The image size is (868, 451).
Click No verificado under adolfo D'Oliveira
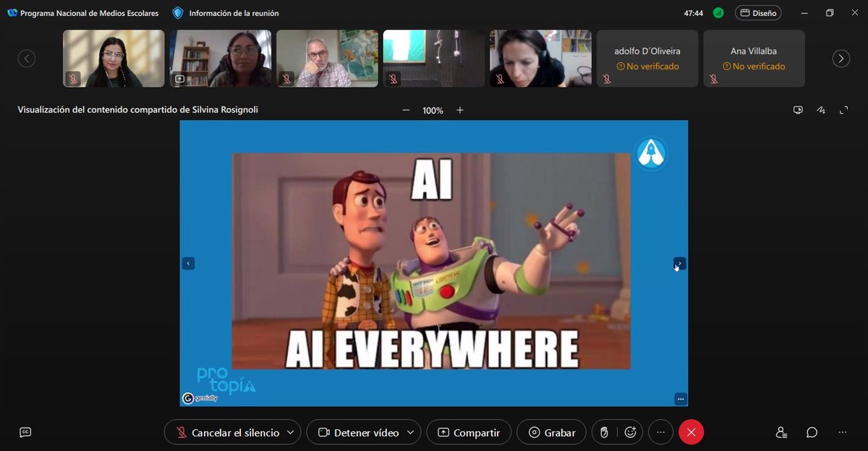point(647,67)
